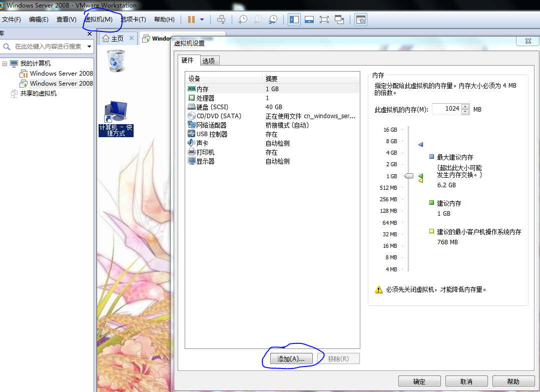Click the warning icon about lowering memory
Image resolution: width=540 pixels, height=392 pixels.
point(378,290)
